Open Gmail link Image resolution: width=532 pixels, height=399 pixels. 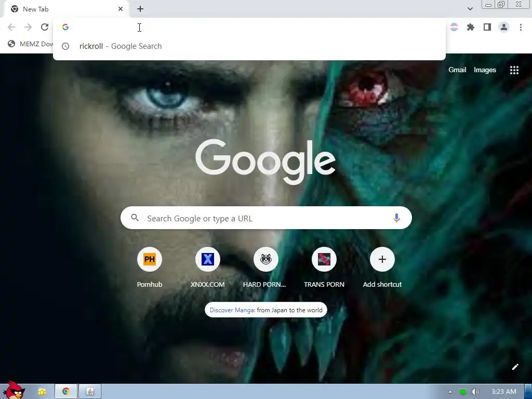[x=457, y=70]
